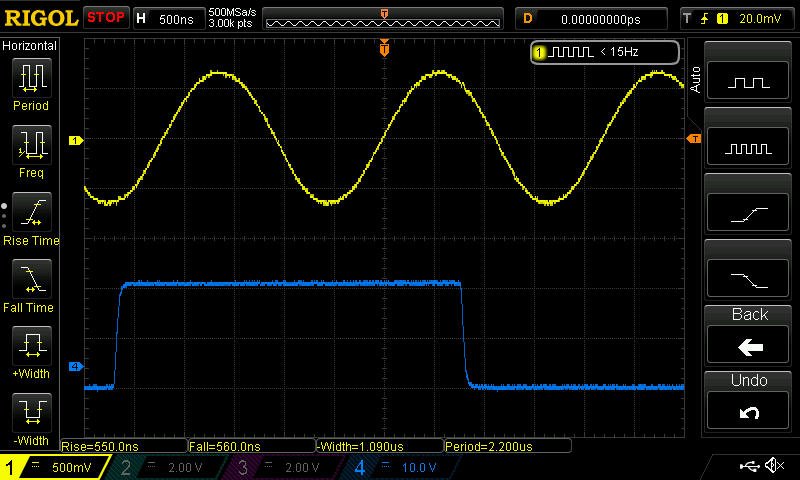The image size is (800, 480).
Task: Click the orange trigger position marker at top
Action: pyautogui.click(x=384, y=47)
